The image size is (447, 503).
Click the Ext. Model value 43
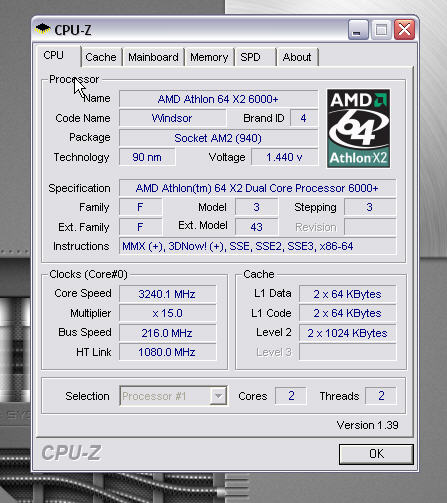coord(256,227)
